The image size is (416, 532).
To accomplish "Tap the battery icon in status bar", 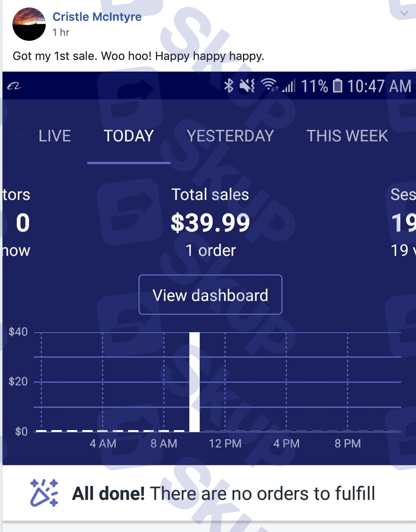I will click(338, 86).
